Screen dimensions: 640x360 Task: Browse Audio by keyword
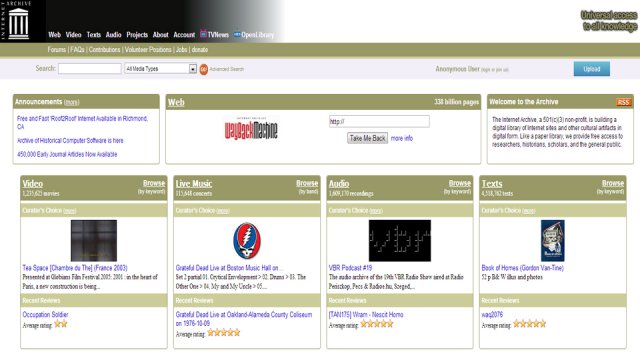[x=460, y=183]
